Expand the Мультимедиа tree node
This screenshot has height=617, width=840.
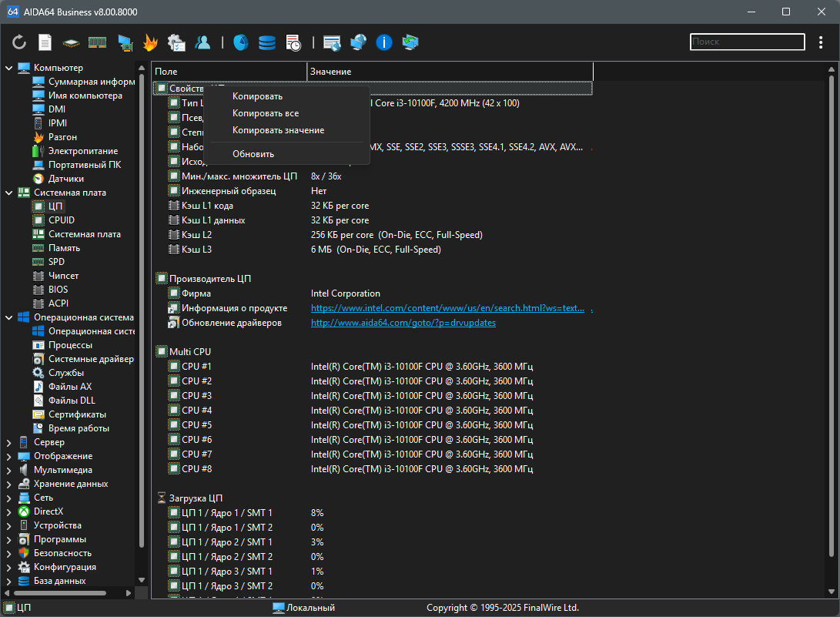[x=8, y=470]
